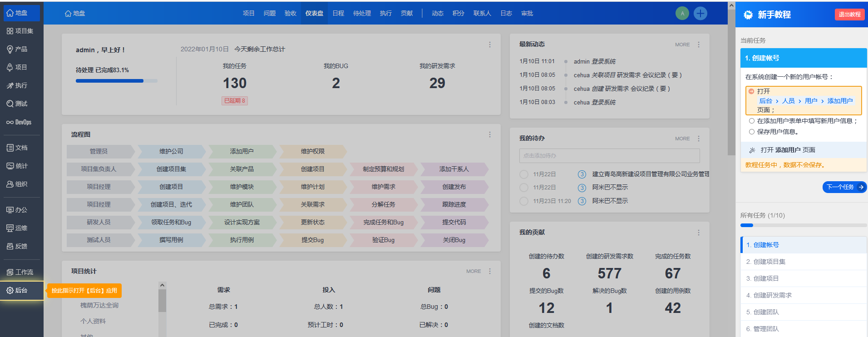Click the 产品 icon in sidebar

click(10, 49)
